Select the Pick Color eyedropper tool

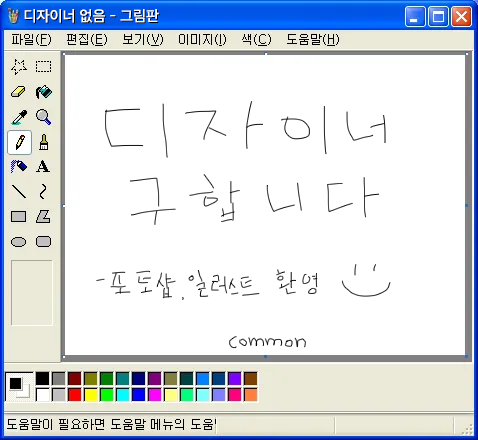[x=19, y=117]
